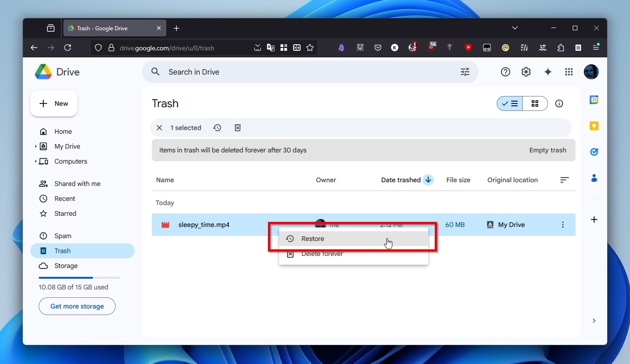Click Get more storage button
This screenshot has height=364, width=630.
coord(77,306)
